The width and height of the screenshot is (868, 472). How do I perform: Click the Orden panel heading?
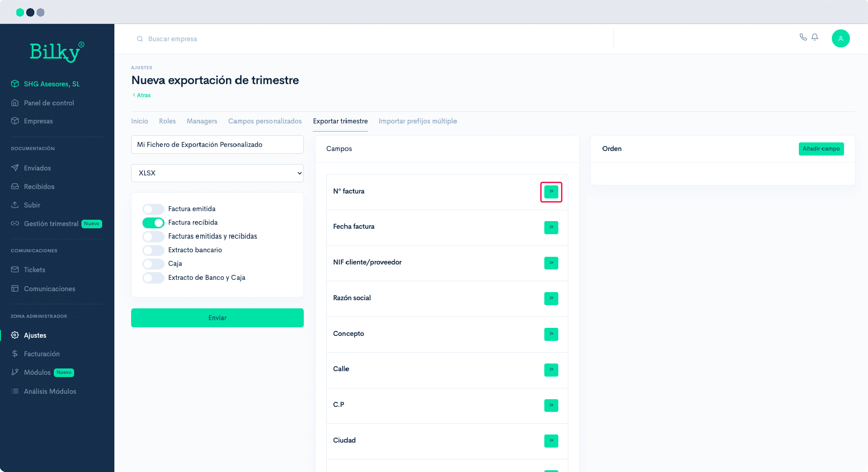tap(612, 149)
